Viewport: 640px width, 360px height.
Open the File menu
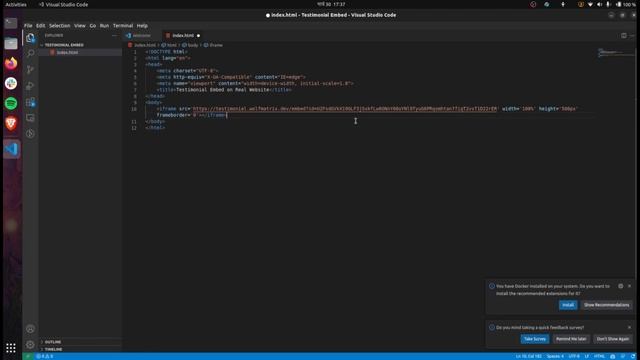(x=28, y=26)
